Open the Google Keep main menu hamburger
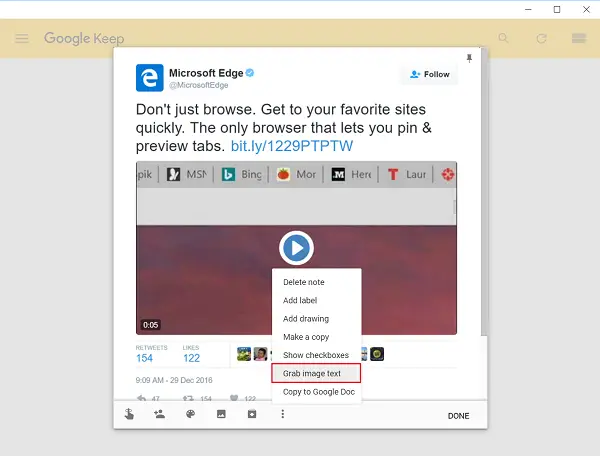This screenshot has width=600, height=456. pyautogui.click(x=22, y=38)
